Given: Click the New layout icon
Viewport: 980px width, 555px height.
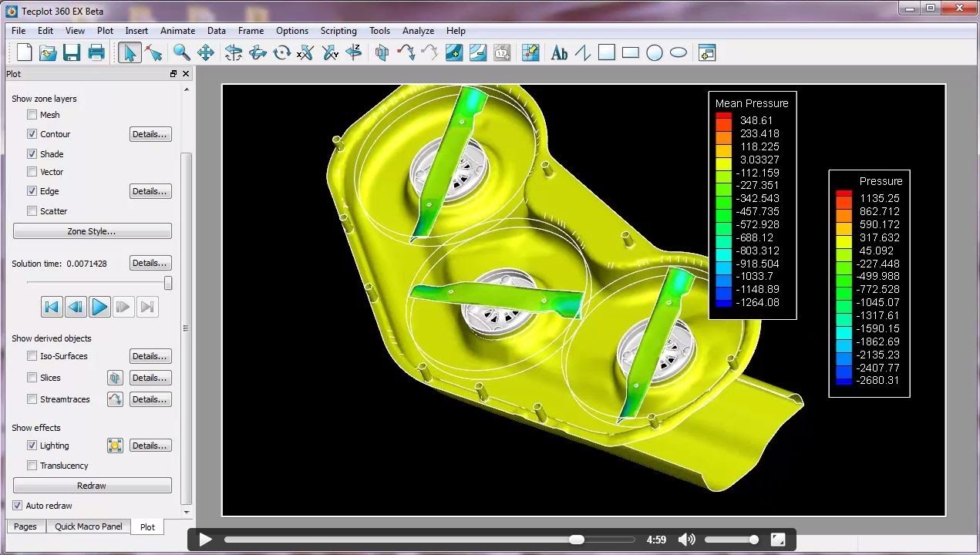Looking at the screenshot, I should point(25,52).
